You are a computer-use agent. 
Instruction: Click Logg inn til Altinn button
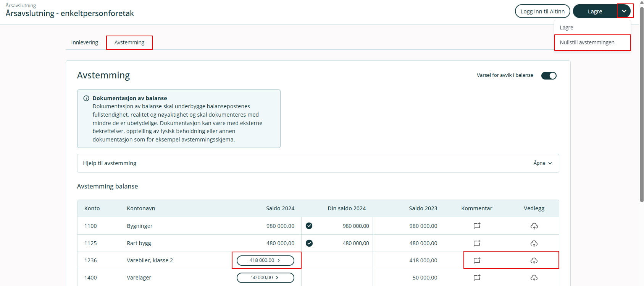[542, 11]
